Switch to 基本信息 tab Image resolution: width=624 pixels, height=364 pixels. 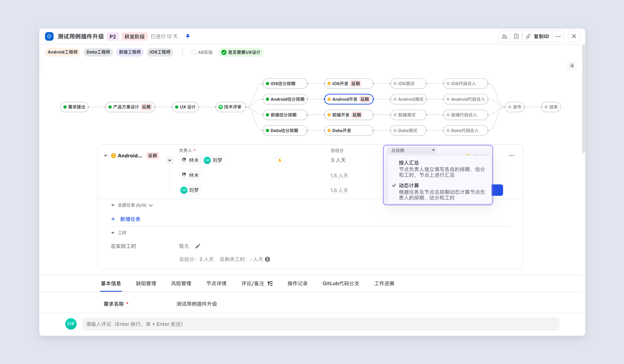111,283
